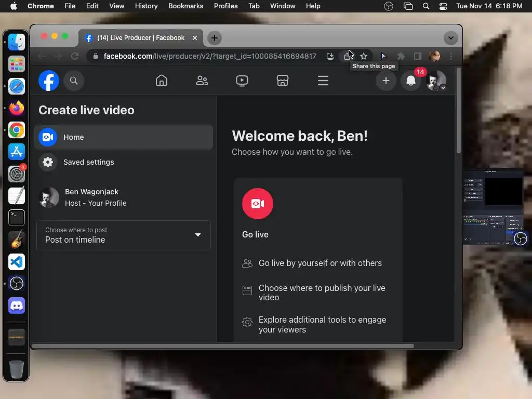This screenshot has width=532, height=399.
Task: Open Control Center in menu bar
Action: coord(443,6)
